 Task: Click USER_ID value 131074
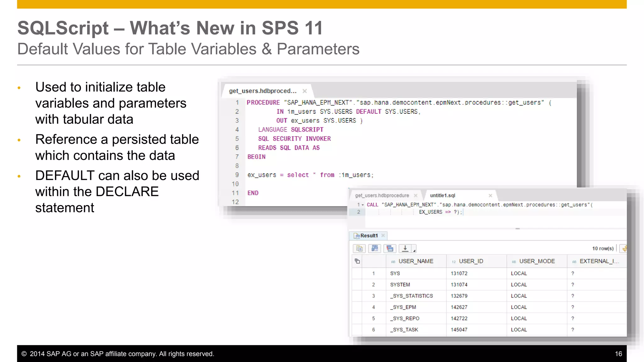tap(459, 285)
